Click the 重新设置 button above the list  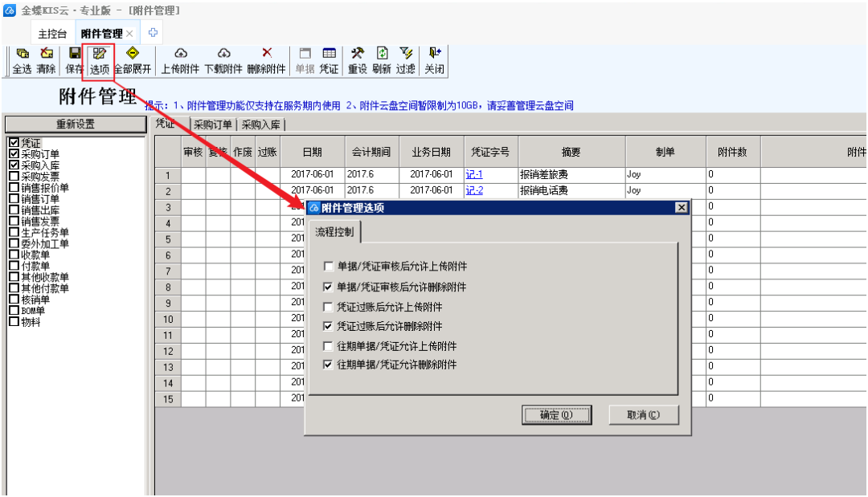75,124
